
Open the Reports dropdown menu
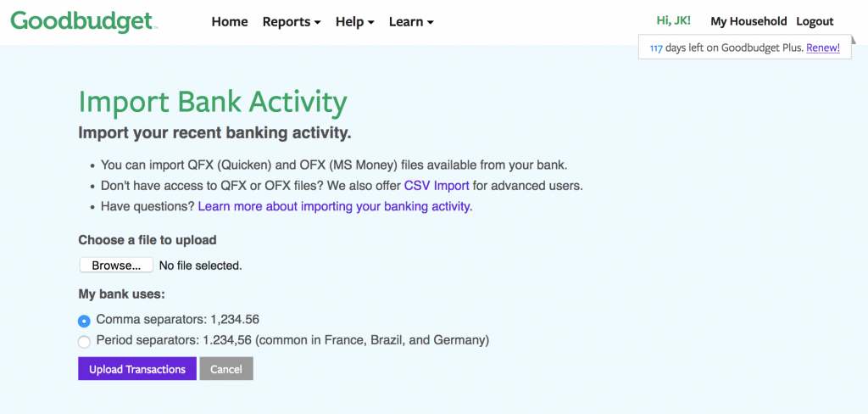(292, 22)
